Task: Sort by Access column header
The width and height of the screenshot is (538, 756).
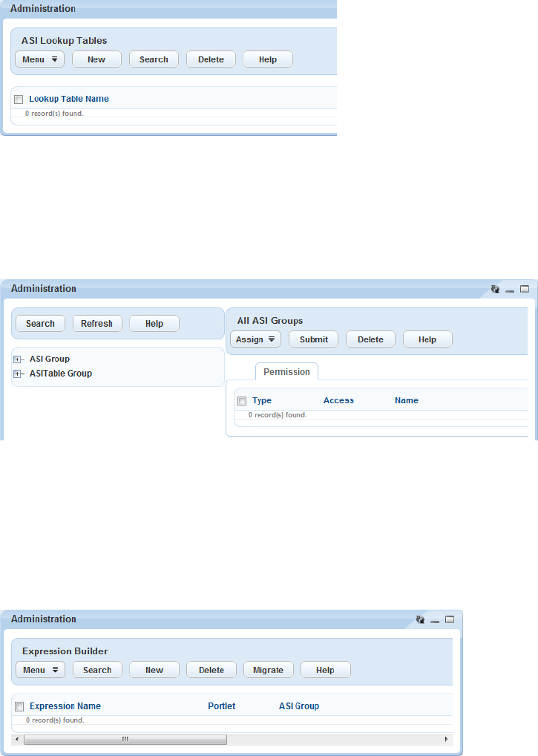Action: point(338,400)
